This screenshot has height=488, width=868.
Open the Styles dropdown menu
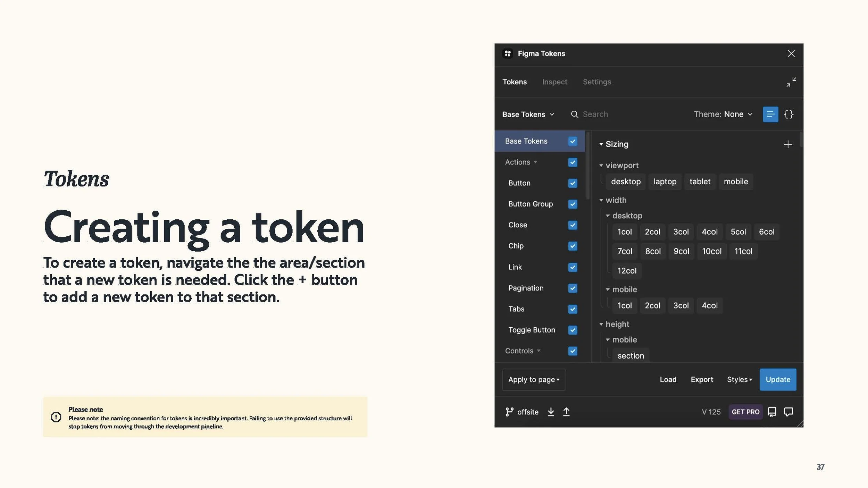(x=740, y=379)
